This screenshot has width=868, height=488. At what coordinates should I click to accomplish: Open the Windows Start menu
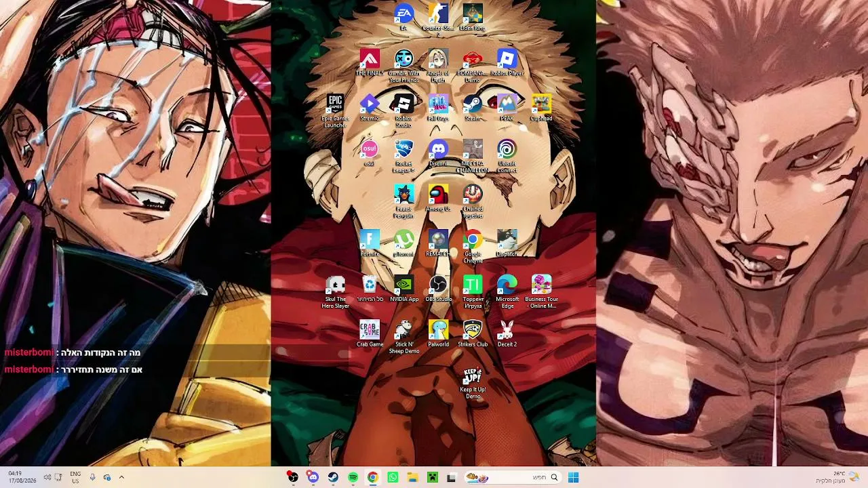click(x=573, y=477)
